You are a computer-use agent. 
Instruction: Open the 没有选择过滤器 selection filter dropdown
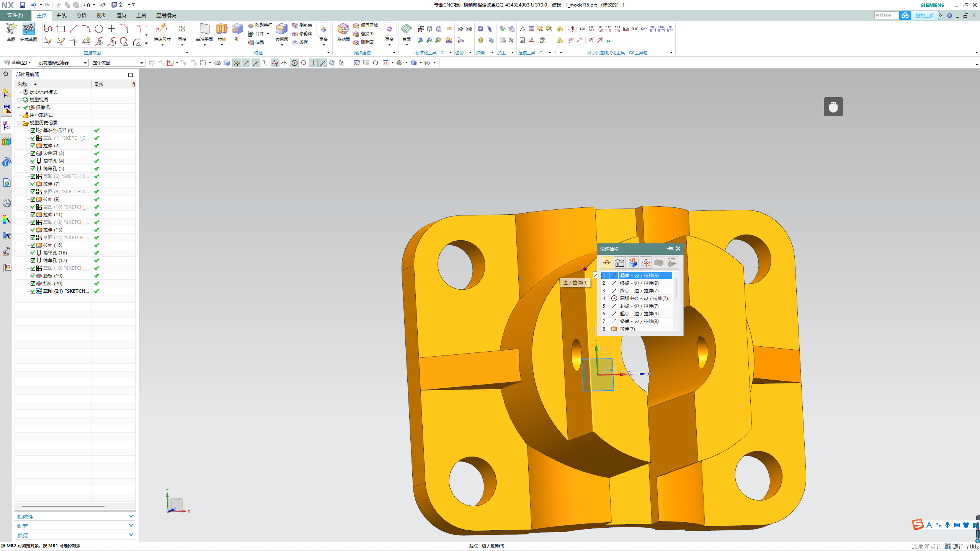pos(63,63)
